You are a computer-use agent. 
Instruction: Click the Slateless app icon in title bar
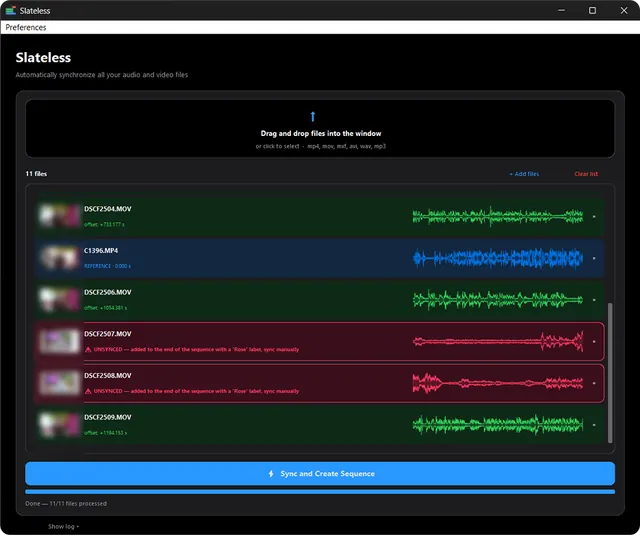click(x=11, y=11)
